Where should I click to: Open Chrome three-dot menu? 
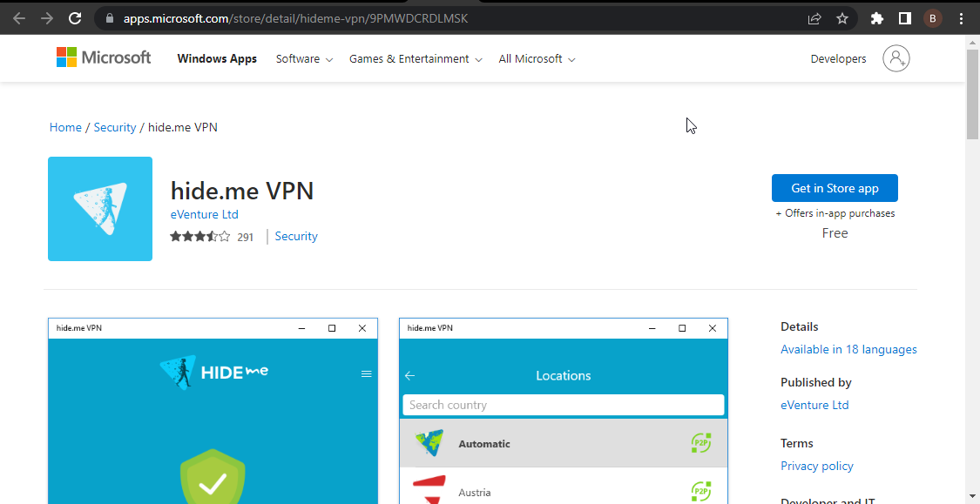[x=961, y=18]
